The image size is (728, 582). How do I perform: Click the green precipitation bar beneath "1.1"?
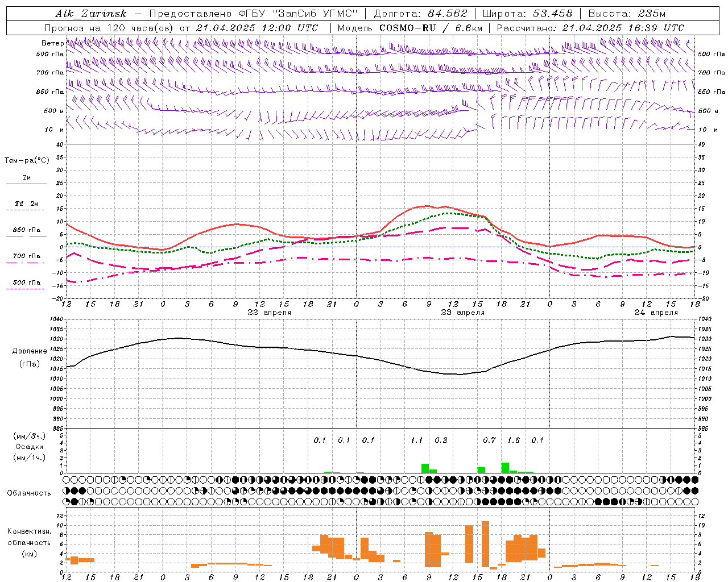click(x=425, y=468)
